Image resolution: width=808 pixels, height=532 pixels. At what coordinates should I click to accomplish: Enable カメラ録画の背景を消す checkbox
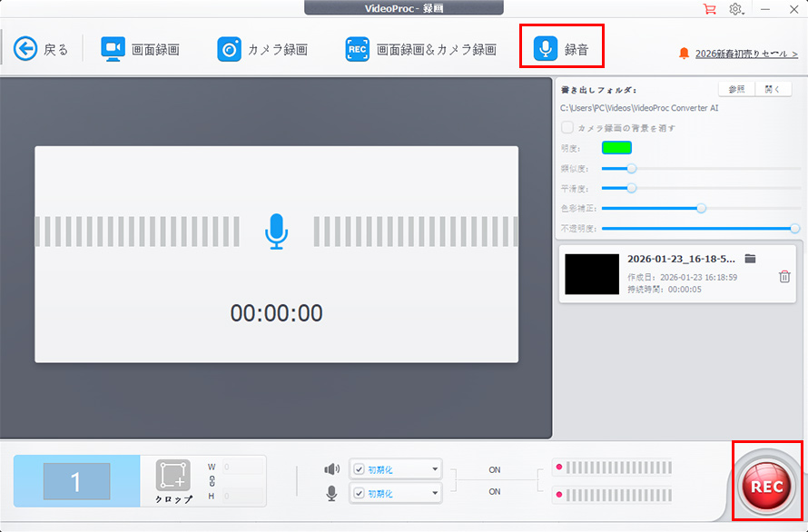(x=567, y=128)
